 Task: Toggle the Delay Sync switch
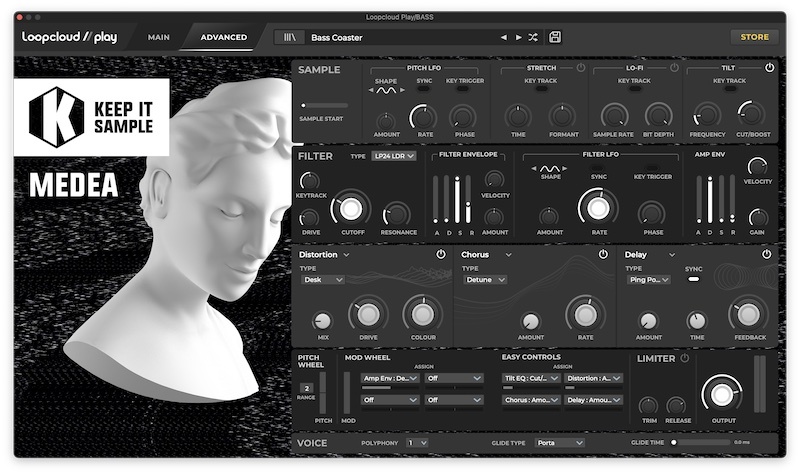693,280
